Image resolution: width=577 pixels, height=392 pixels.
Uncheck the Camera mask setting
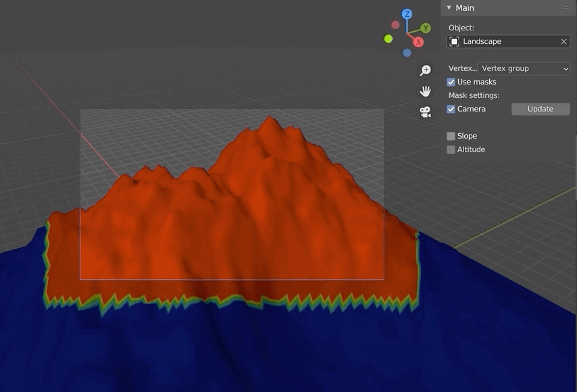click(x=451, y=108)
